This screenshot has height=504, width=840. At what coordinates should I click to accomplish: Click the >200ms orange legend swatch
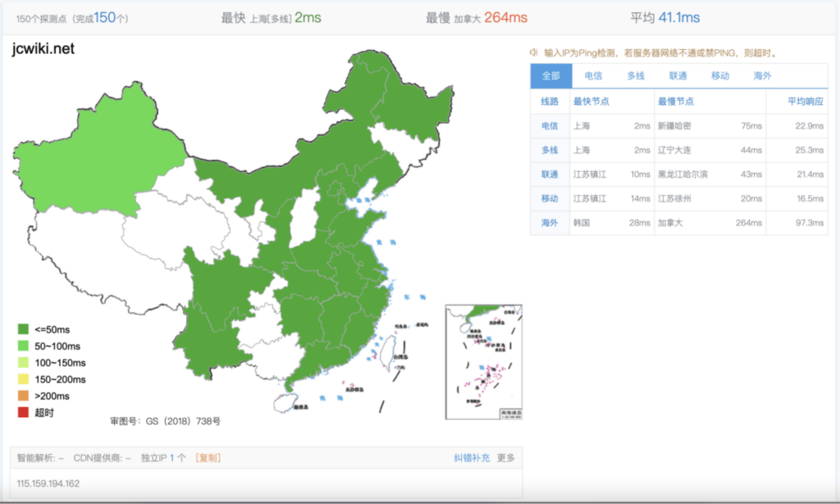coord(23,395)
